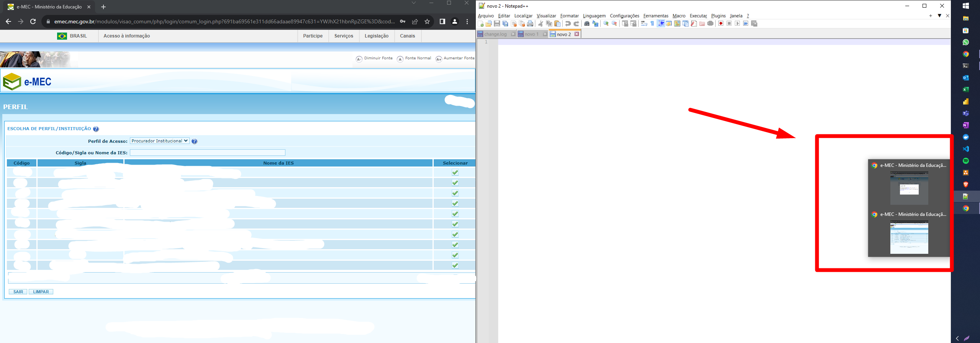Click the Open file icon in Notepad++
The height and width of the screenshot is (343, 980).
(x=488, y=23)
